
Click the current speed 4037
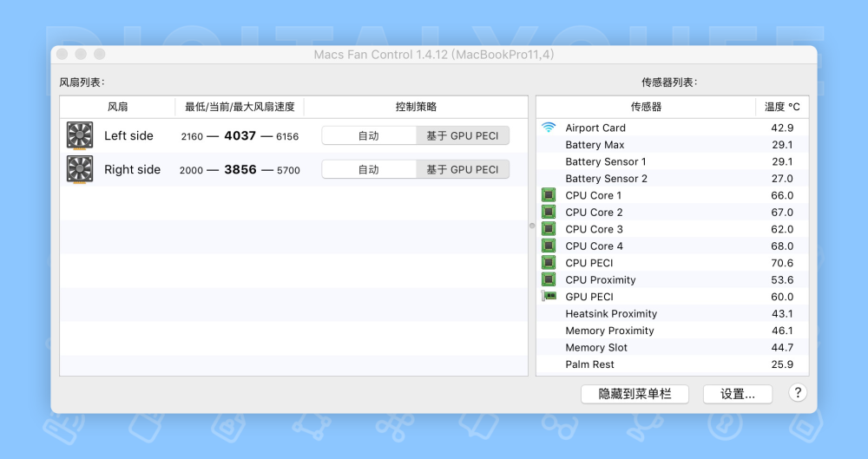point(240,135)
